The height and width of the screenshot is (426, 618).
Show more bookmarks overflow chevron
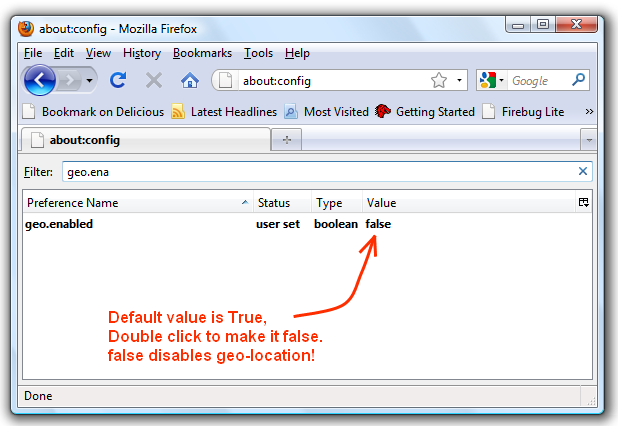coord(588,111)
